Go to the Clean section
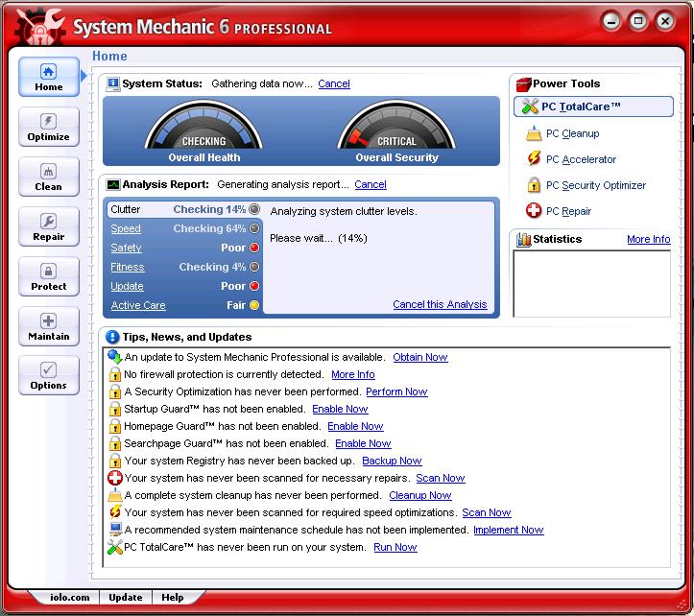 coord(49,177)
